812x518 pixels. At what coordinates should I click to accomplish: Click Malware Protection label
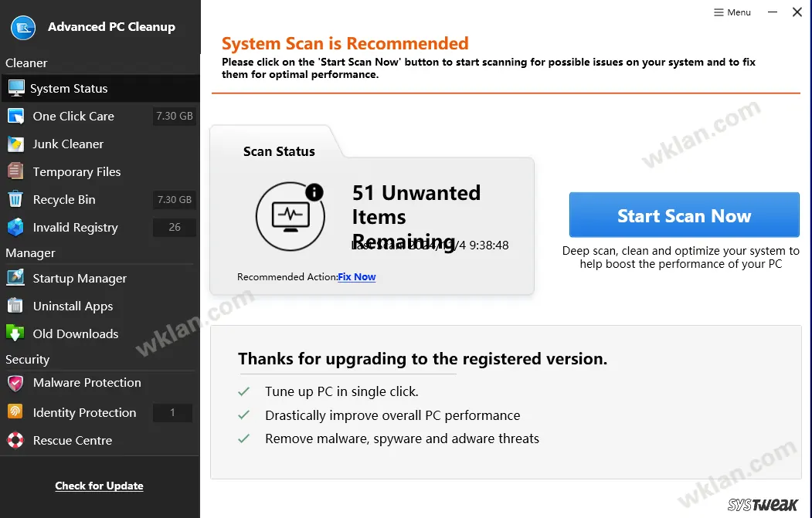pyautogui.click(x=87, y=382)
